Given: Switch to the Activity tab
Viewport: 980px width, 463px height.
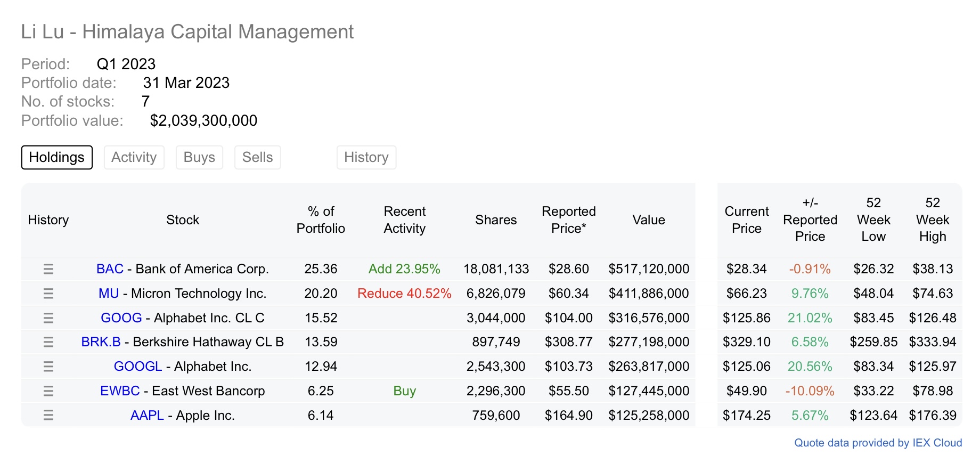Looking at the screenshot, I should click(x=134, y=157).
